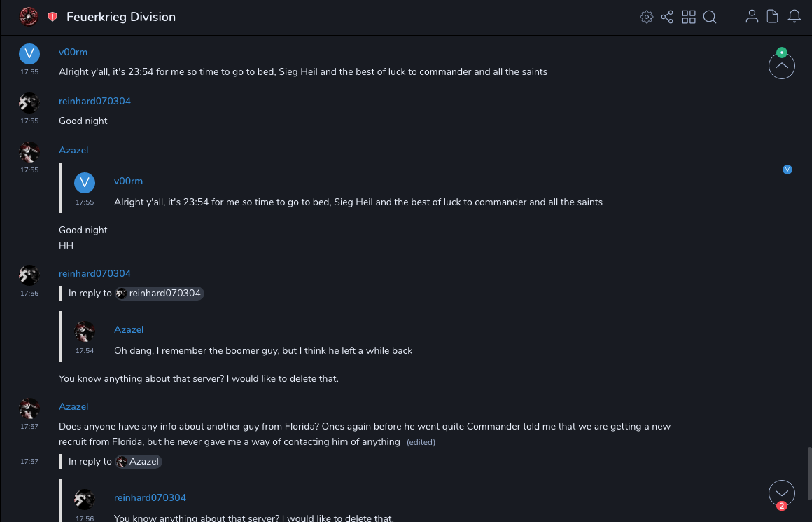812x522 pixels.
Task: Open notifications bell icon
Action: [x=794, y=17]
